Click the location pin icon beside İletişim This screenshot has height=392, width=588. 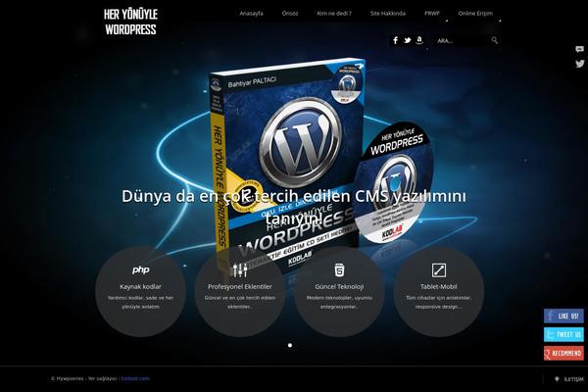557,379
